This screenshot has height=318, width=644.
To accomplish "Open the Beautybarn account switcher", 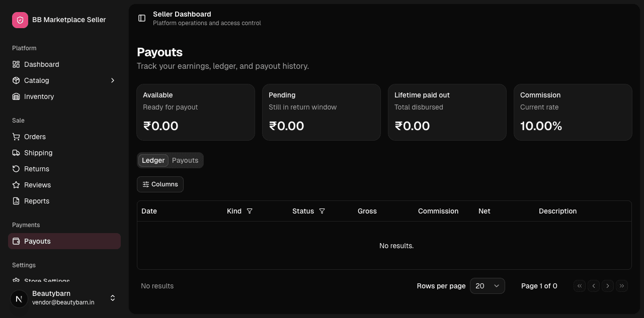I will tap(64, 298).
